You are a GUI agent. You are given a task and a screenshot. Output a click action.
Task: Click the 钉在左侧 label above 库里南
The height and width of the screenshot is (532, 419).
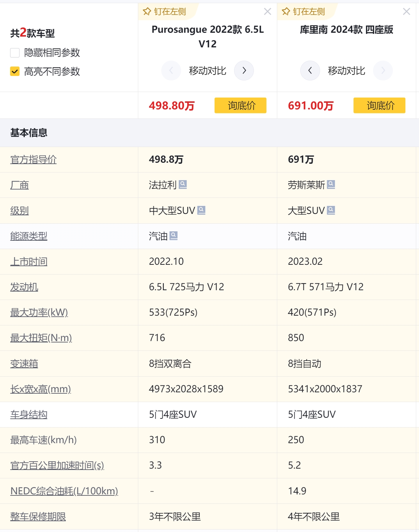click(309, 11)
